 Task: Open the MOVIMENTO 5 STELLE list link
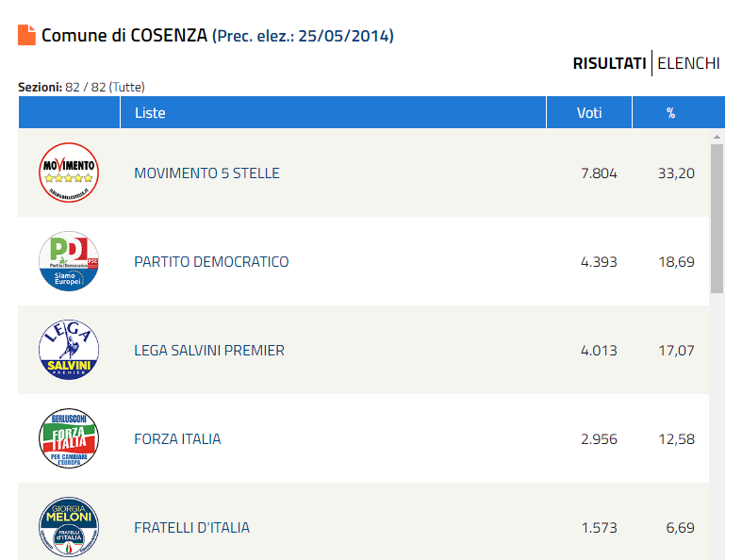coord(206,173)
